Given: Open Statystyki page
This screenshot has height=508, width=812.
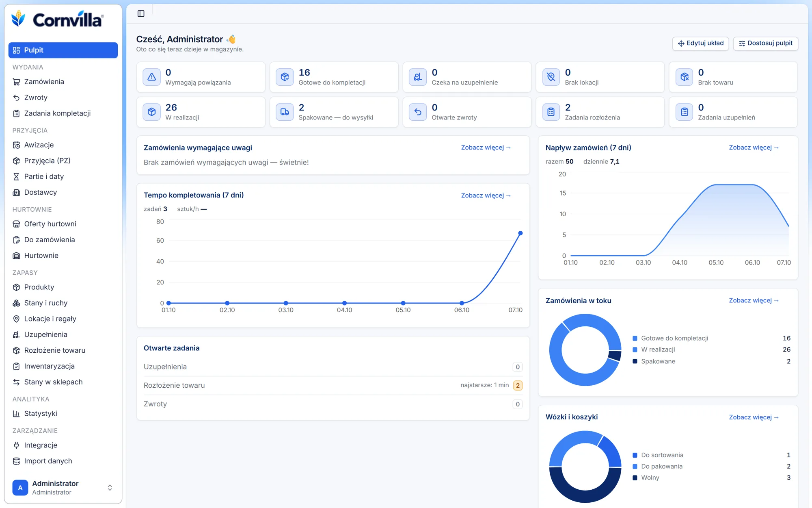Looking at the screenshot, I should pyautogui.click(x=63, y=413).
